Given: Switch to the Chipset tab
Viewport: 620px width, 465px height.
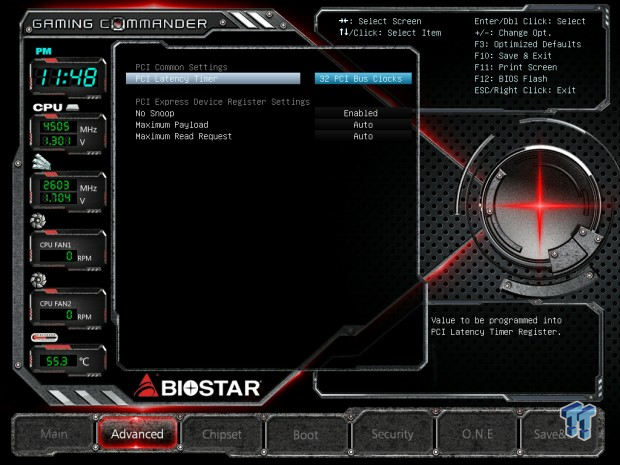Looking at the screenshot, I should tap(221, 435).
